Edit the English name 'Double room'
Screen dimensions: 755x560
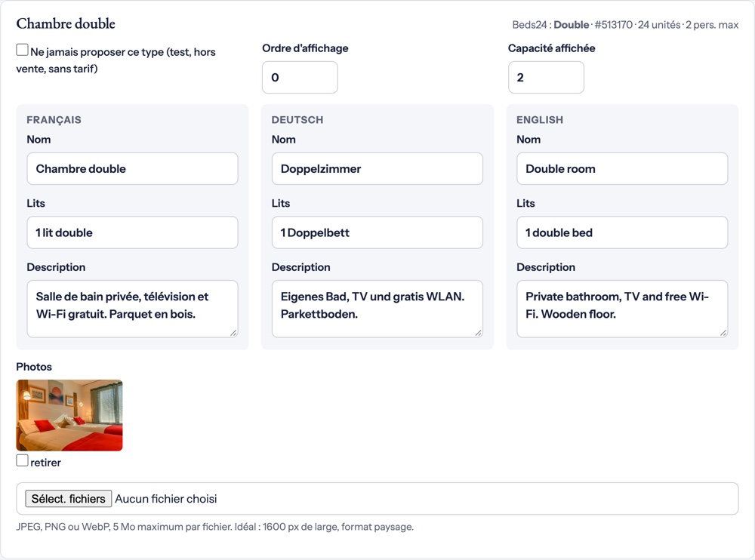(x=622, y=169)
